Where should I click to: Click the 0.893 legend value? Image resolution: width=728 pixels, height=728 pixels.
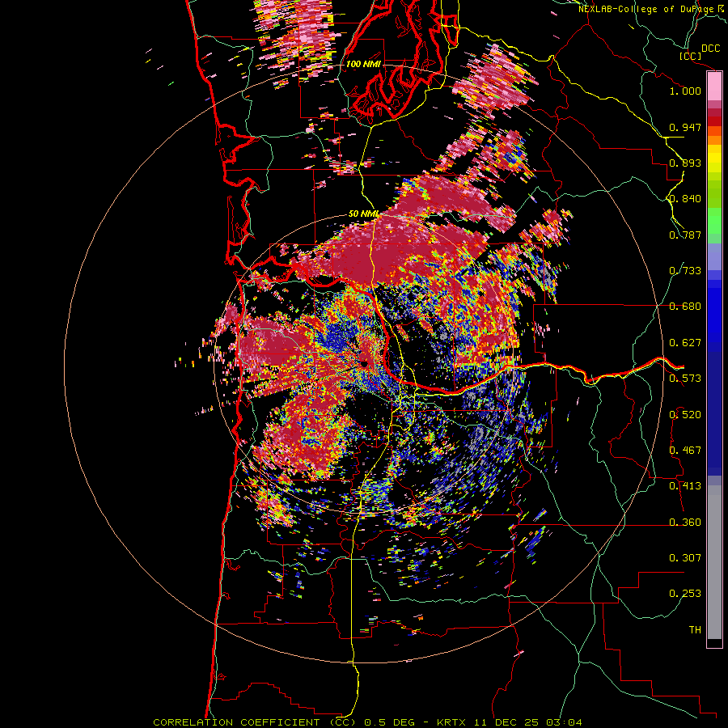pos(685,163)
